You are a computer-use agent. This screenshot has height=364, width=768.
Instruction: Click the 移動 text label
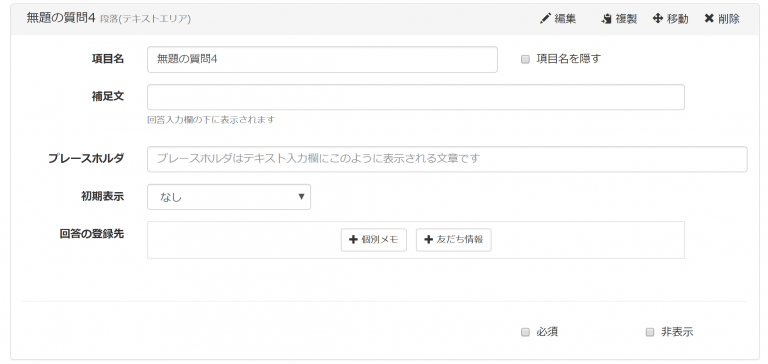point(677,19)
